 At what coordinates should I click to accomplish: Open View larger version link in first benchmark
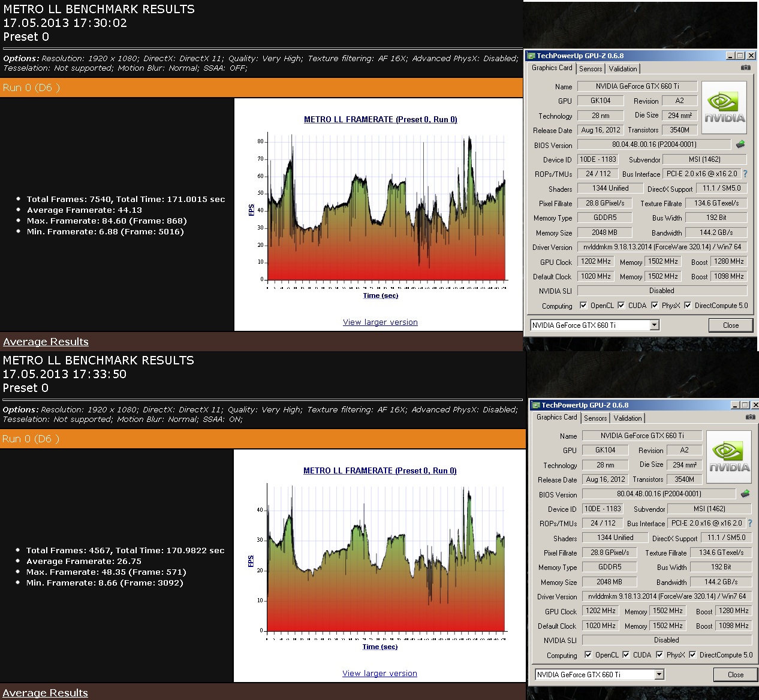click(380, 322)
